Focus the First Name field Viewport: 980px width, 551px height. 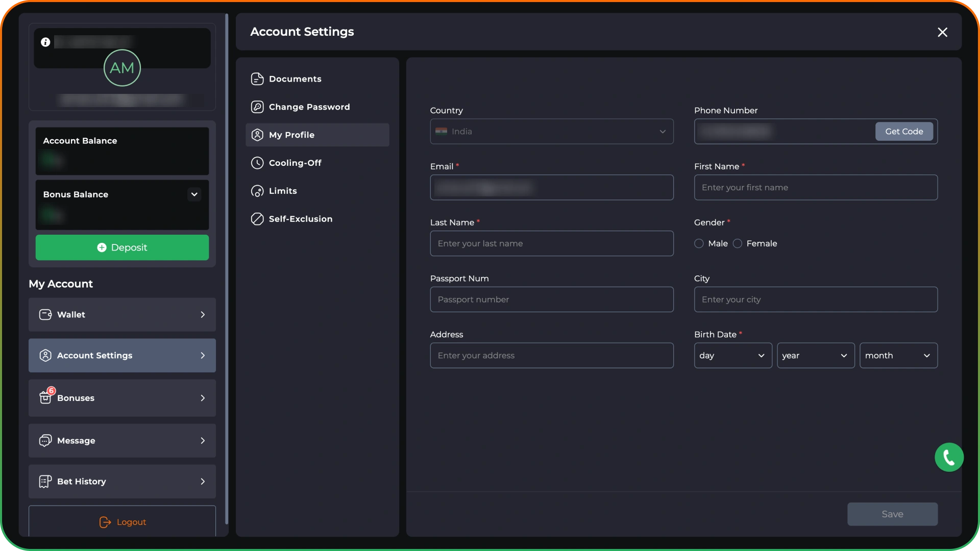(x=816, y=188)
